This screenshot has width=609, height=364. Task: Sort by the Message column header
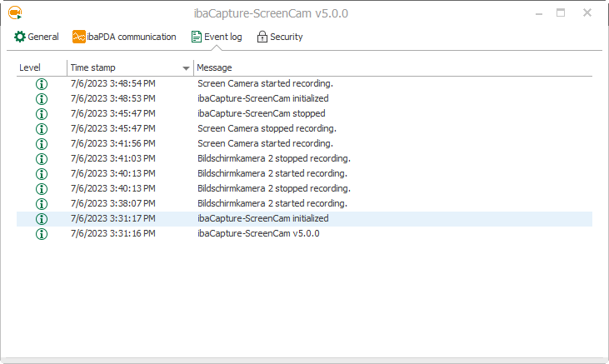[x=214, y=67]
